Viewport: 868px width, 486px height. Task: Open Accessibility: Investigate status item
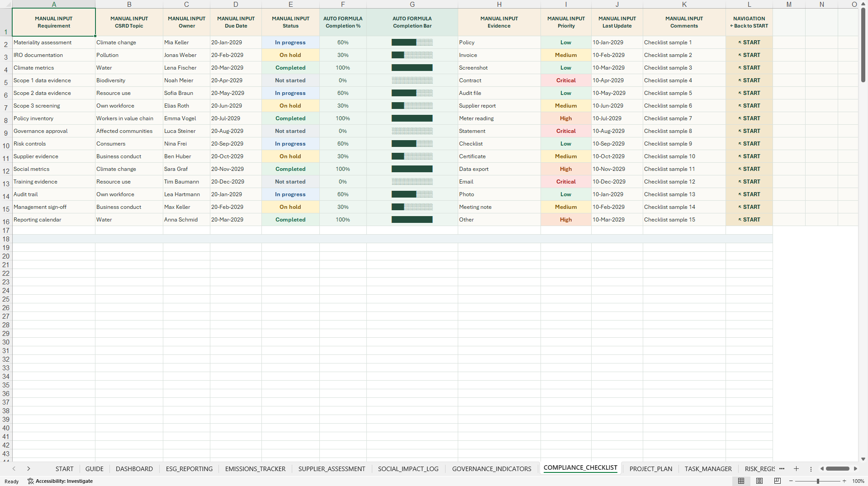(60, 481)
